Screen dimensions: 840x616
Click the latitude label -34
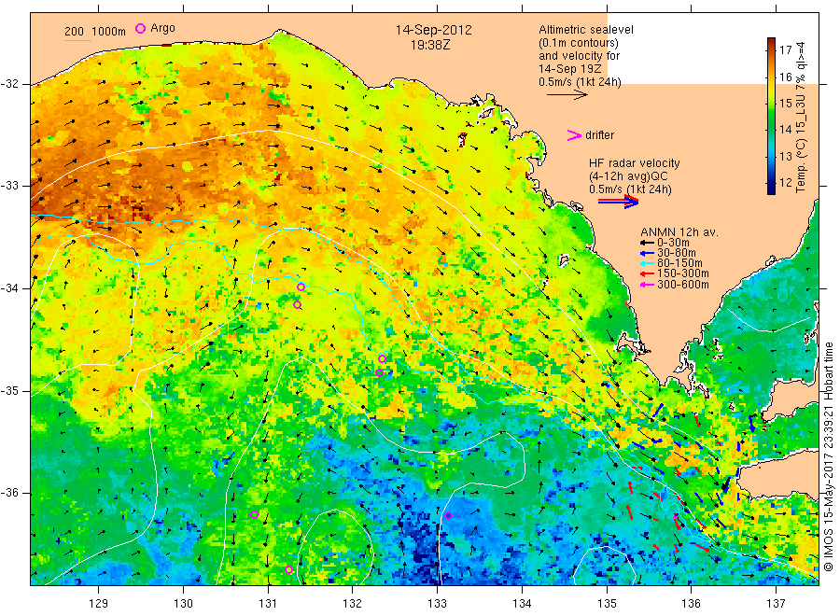click(9, 288)
